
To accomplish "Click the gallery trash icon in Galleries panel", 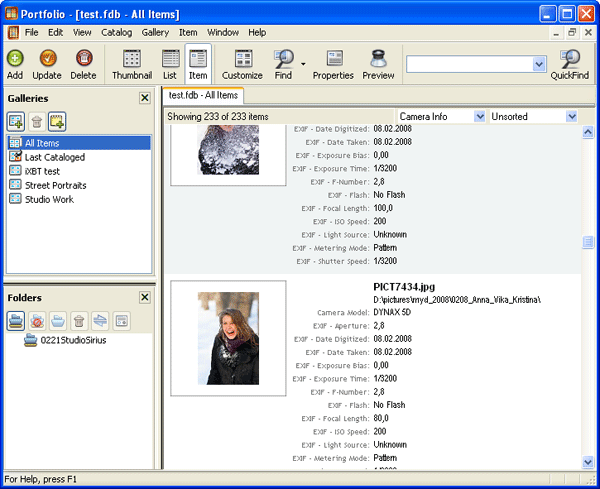I will [x=37, y=122].
